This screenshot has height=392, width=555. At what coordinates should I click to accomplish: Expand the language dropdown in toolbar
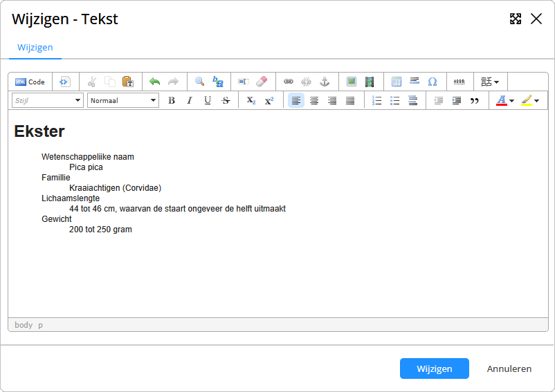[490, 82]
